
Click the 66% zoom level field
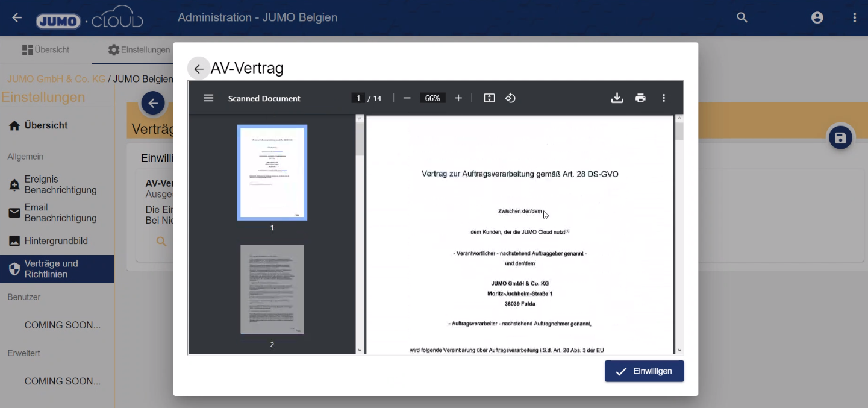tap(432, 98)
